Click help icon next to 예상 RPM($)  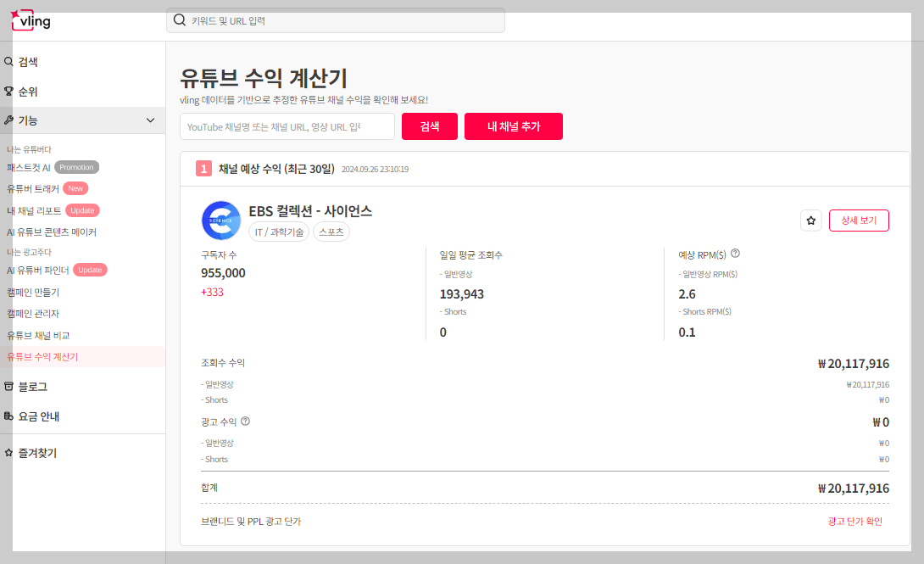[736, 254]
